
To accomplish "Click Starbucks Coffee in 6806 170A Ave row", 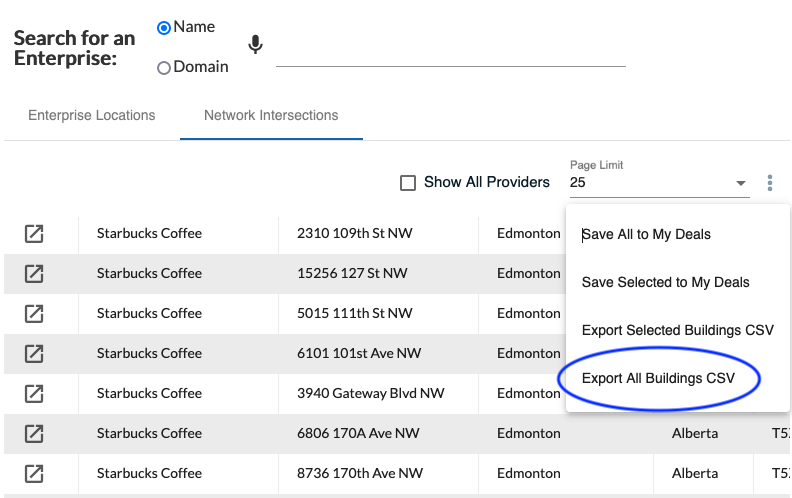I will 149,433.
